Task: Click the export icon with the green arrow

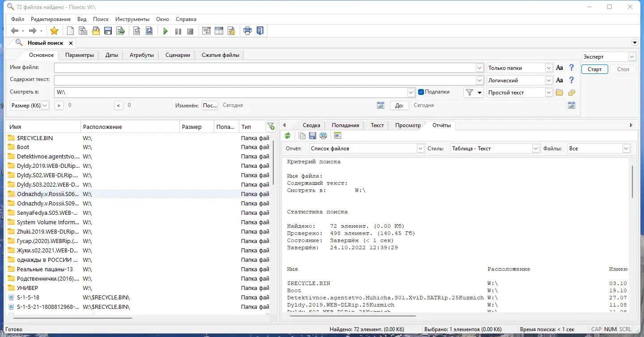Action: point(120,31)
